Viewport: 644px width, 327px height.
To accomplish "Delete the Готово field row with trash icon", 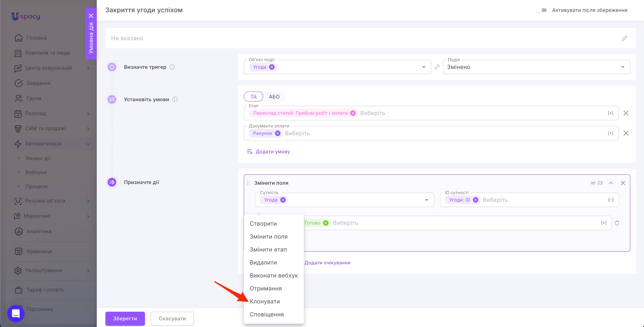I will tap(617, 223).
